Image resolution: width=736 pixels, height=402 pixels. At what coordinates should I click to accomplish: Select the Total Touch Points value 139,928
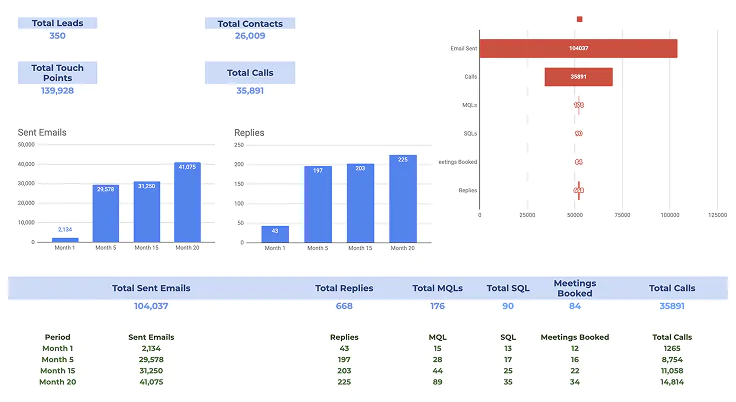pyautogui.click(x=57, y=91)
